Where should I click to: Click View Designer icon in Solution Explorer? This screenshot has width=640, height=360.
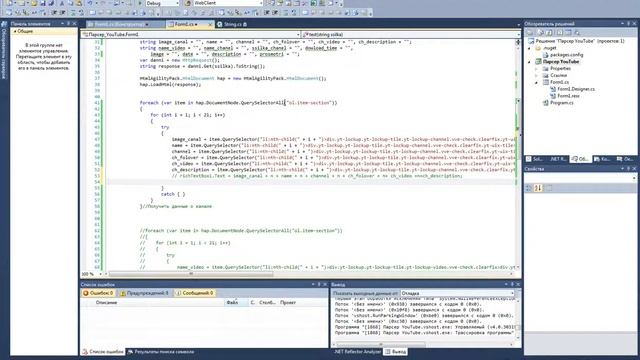(x=568, y=32)
